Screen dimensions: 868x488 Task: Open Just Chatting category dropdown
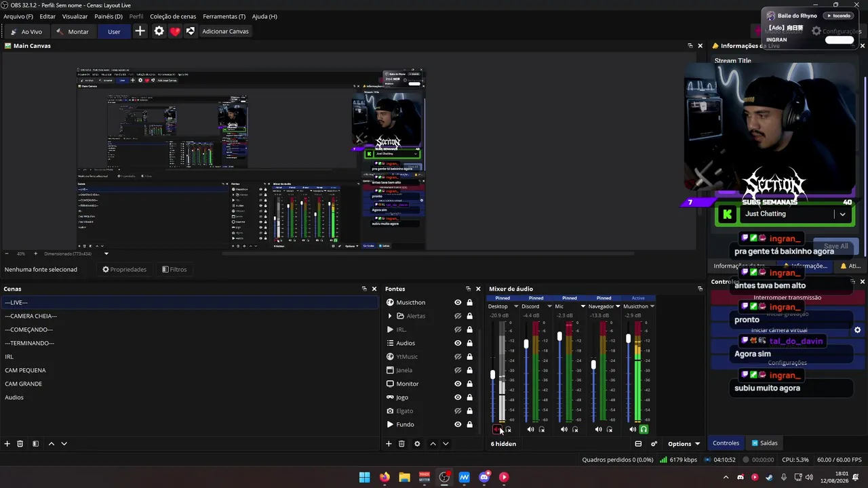pyautogui.click(x=842, y=214)
